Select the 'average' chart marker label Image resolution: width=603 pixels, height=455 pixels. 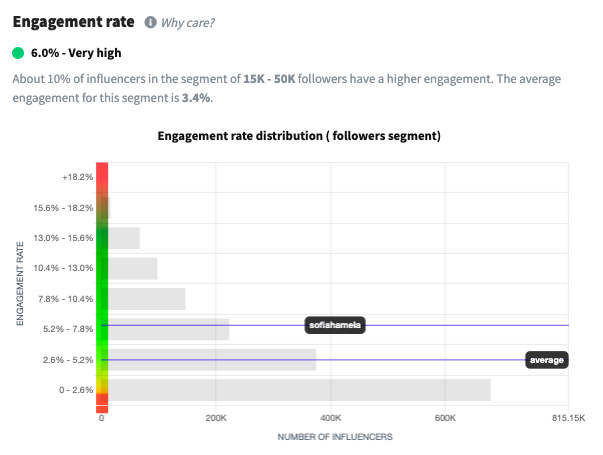(x=546, y=360)
